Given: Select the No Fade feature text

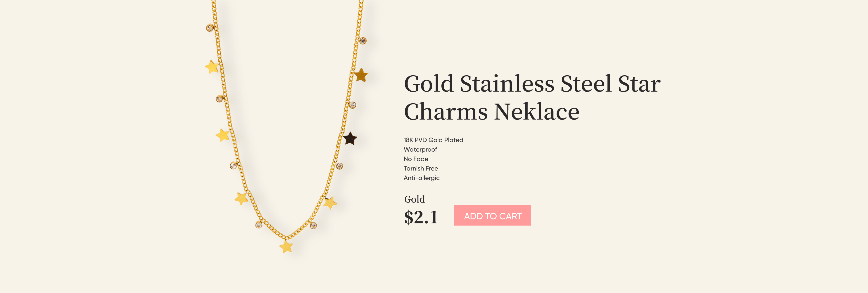Looking at the screenshot, I should 416,159.
